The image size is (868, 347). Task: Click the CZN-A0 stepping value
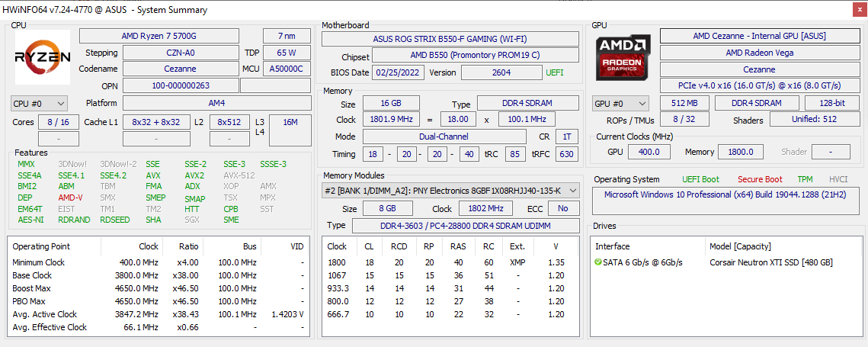pyautogui.click(x=181, y=53)
